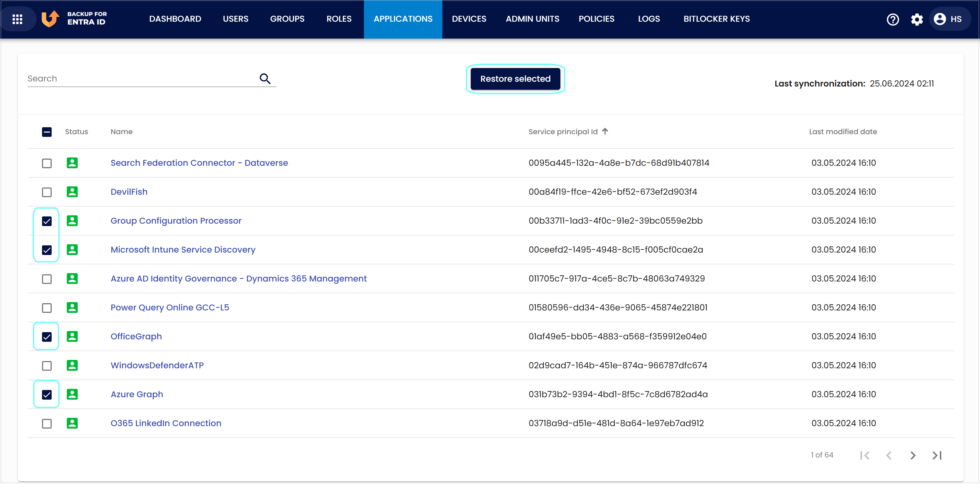Open the Devices tab
The width and height of the screenshot is (980, 484).
(469, 19)
